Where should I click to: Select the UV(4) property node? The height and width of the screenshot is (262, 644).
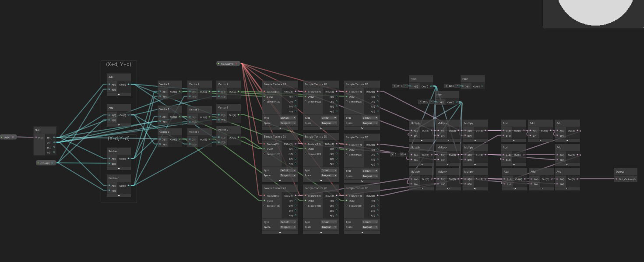[x=8, y=137]
